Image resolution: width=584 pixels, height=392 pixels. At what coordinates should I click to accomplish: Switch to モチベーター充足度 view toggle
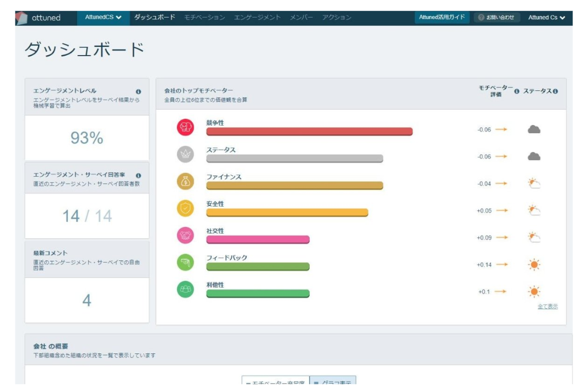click(275, 382)
